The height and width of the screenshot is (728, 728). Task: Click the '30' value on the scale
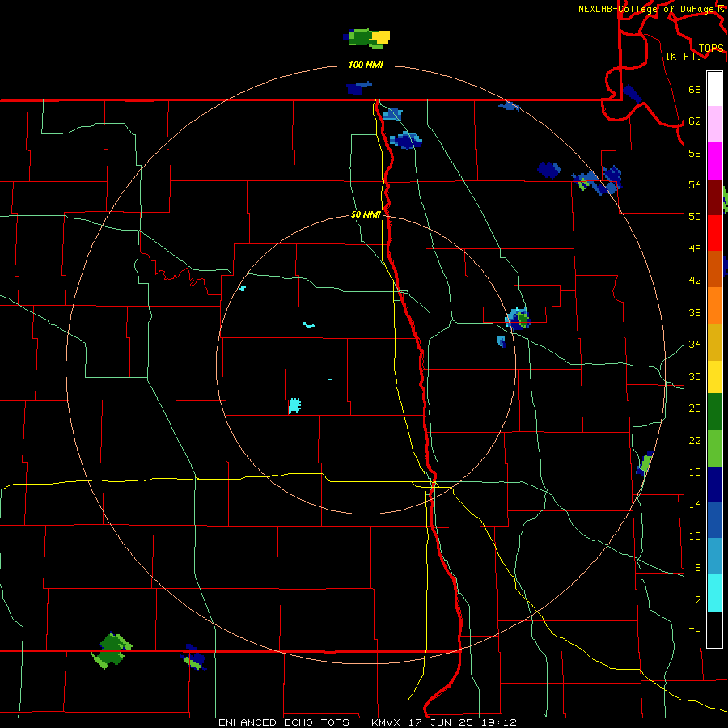click(695, 376)
